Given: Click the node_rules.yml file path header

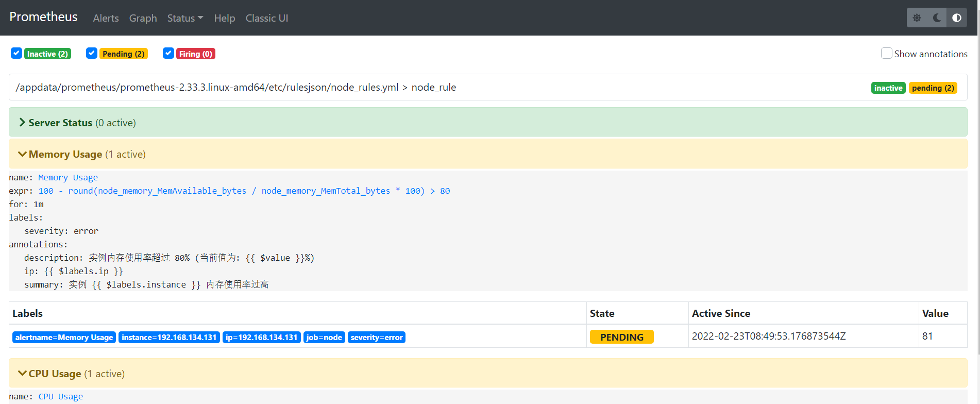Looking at the screenshot, I should coord(236,87).
